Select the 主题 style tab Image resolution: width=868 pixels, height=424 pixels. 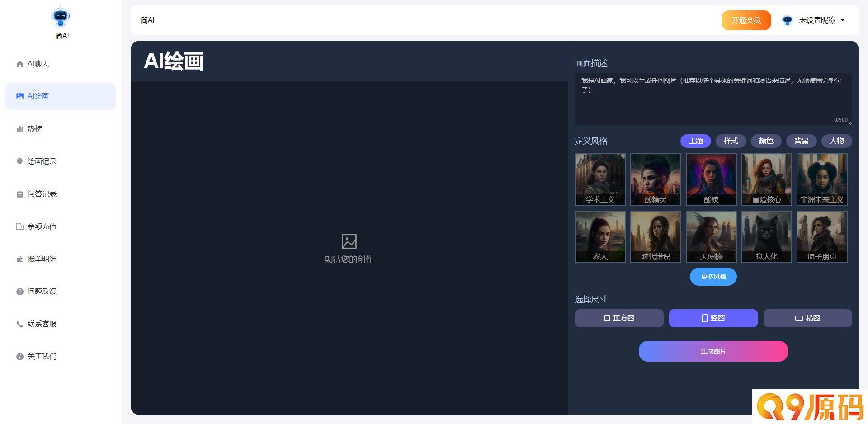695,141
